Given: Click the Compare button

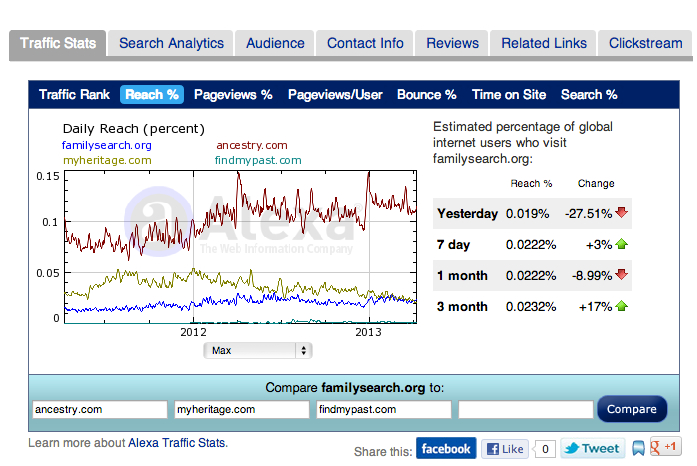Looking at the screenshot, I should tap(632, 409).
